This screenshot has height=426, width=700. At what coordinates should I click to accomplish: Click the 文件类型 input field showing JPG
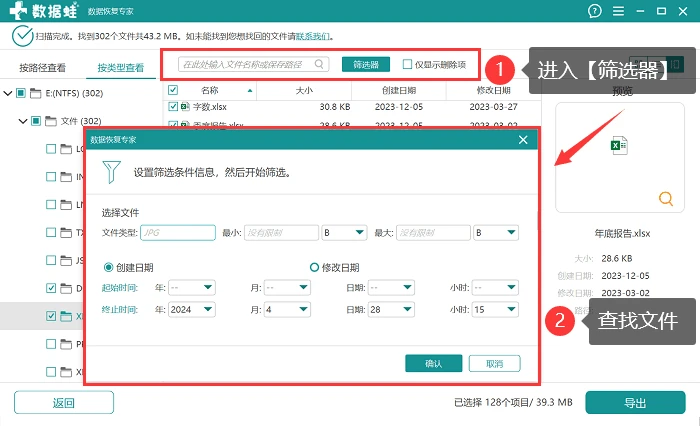178,233
